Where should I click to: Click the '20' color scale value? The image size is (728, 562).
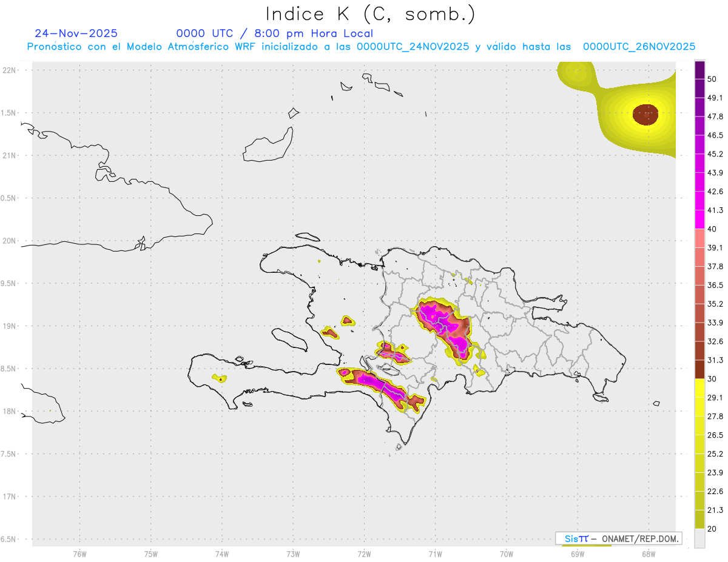tap(712, 529)
